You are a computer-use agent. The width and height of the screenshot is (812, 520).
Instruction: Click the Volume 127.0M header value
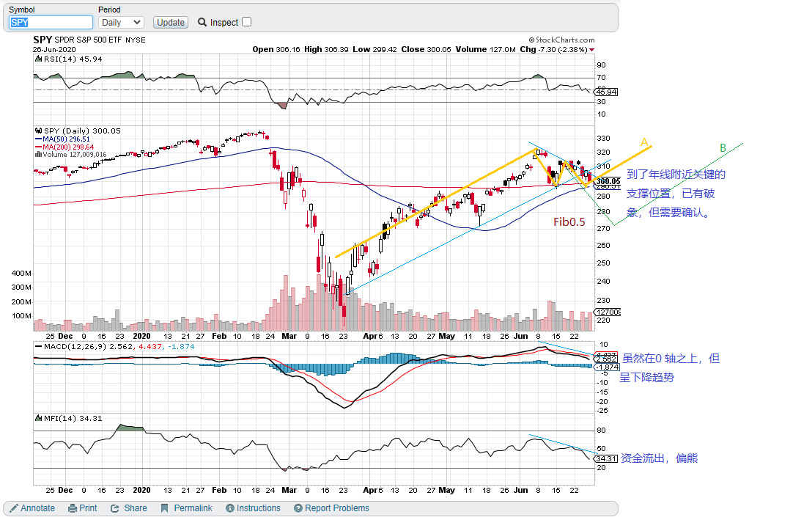pyautogui.click(x=486, y=49)
